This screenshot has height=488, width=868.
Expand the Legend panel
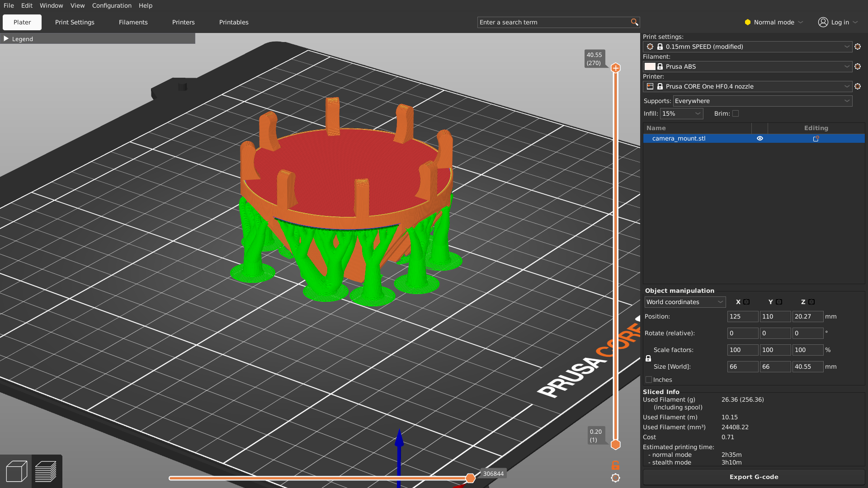6,39
